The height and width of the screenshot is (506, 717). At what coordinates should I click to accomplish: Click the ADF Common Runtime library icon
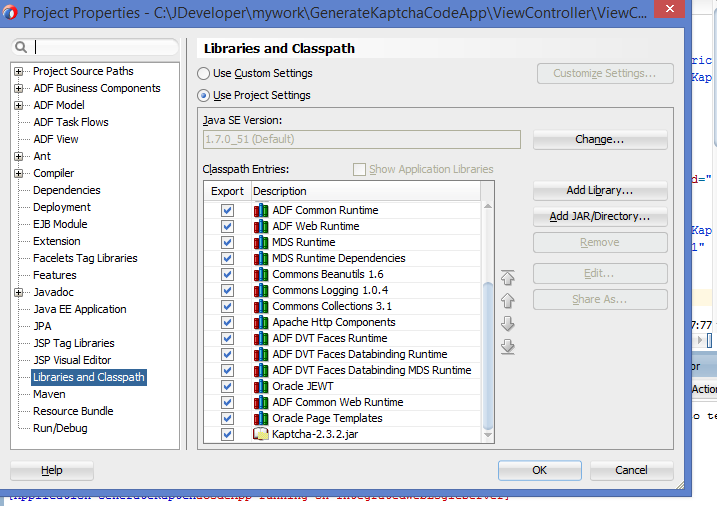261,210
